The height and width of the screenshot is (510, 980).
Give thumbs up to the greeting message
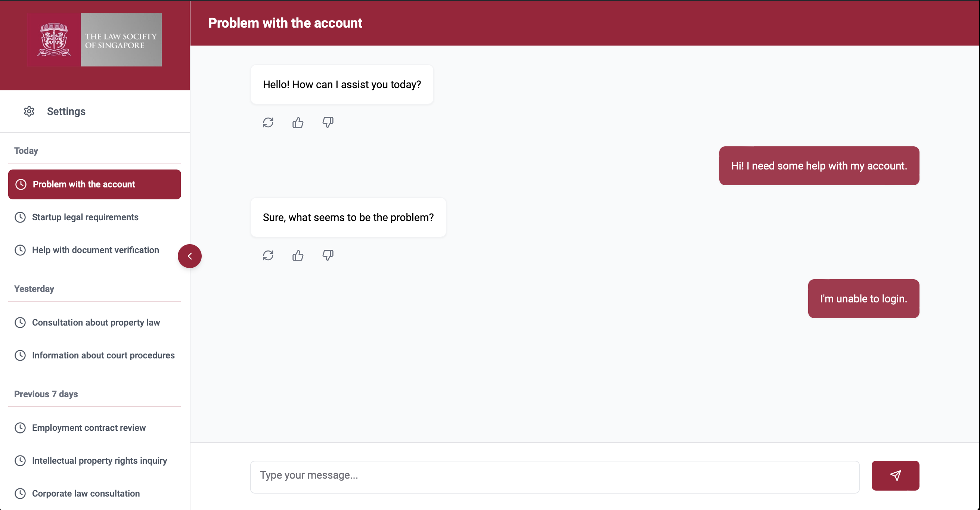[298, 122]
